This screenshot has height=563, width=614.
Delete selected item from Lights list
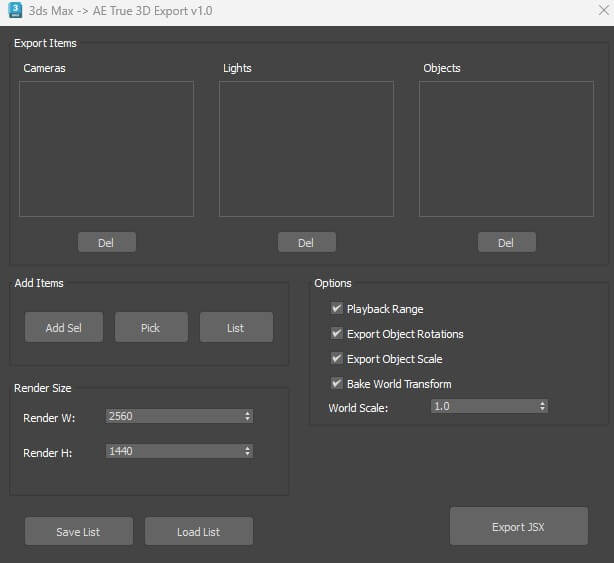click(307, 242)
